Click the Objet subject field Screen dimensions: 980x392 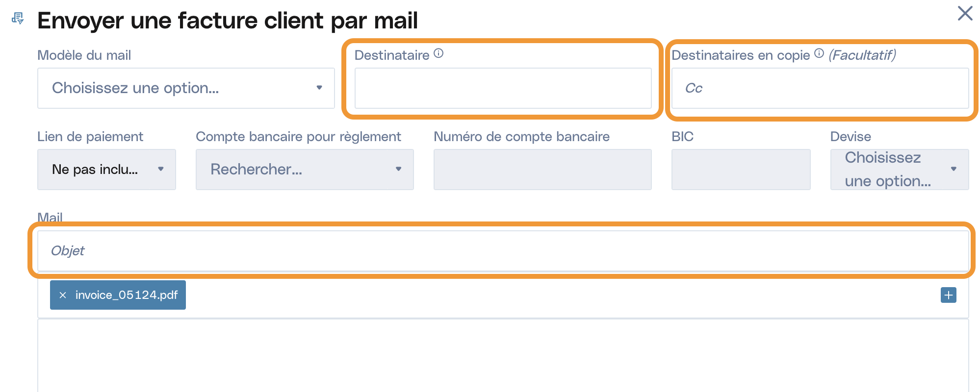[x=503, y=251]
